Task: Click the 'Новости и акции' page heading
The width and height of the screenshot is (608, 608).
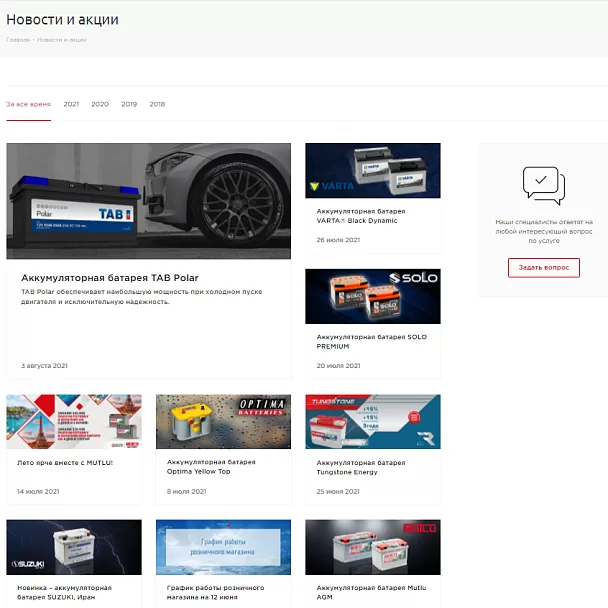Action: pyautogui.click(x=62, y=19)
